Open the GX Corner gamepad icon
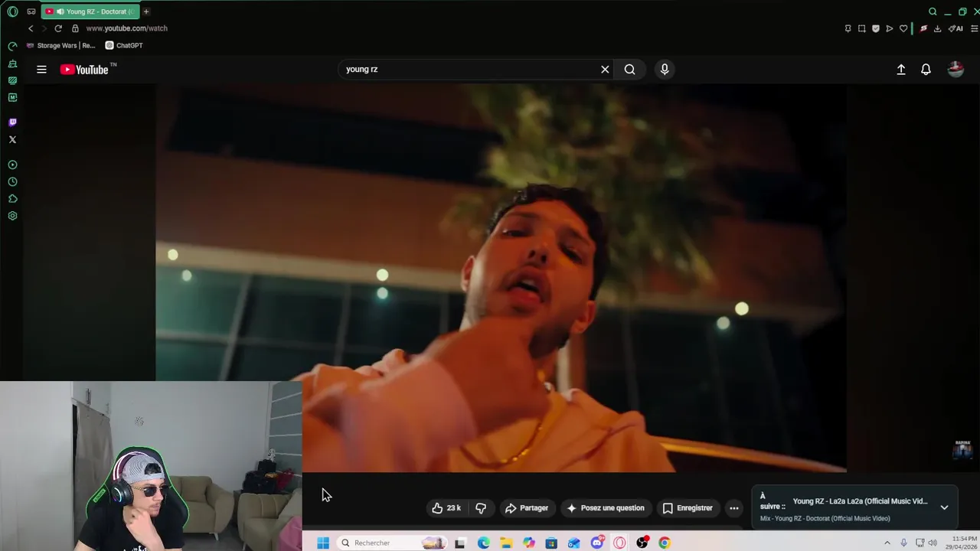Viewport: 980px width, 551px height. click(x=31, y=11)
